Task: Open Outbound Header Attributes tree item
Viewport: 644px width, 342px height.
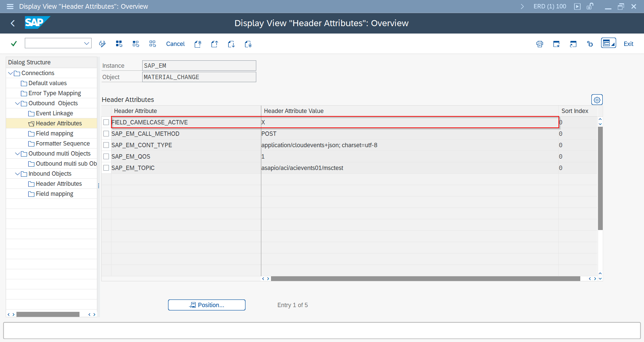Action: click(59, 123)
